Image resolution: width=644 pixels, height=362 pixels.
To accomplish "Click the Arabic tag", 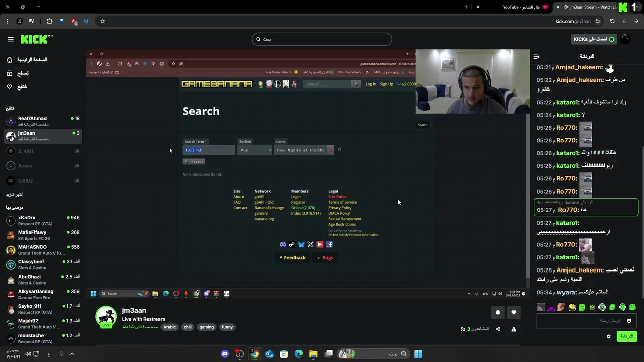I will tap(170, 327).
